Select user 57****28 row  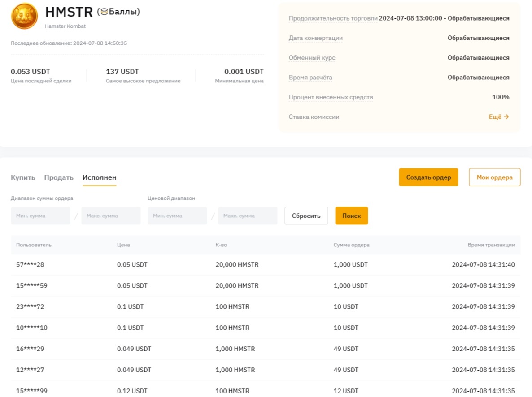(266, 264)
